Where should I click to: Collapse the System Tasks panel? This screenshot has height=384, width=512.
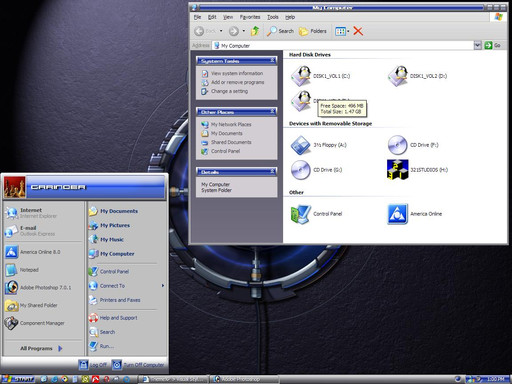point(272,60)
